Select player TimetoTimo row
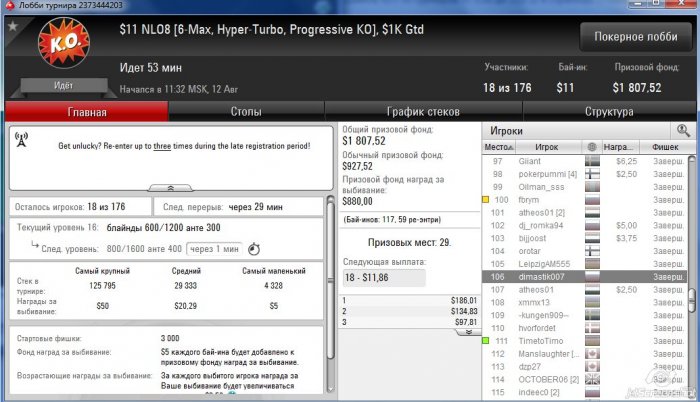This screenshot has width=700, height=402. (584, 341)
